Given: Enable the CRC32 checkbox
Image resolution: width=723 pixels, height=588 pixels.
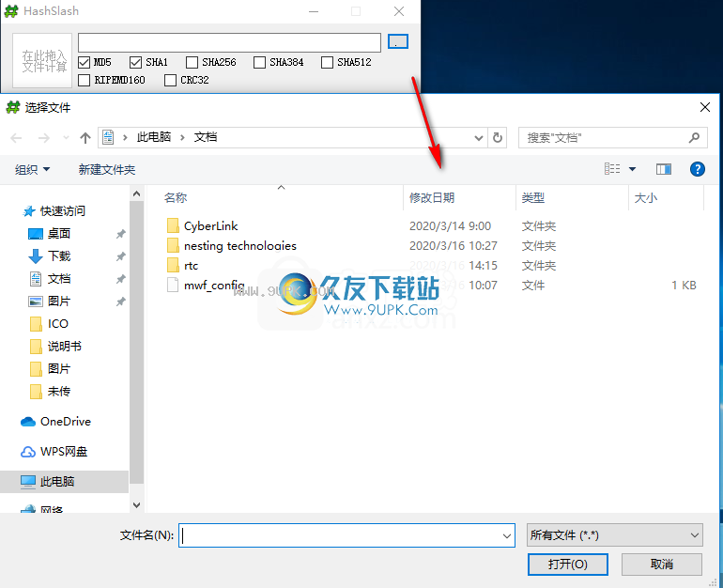Looking at the screenshot, I should [x=170, y=80].
